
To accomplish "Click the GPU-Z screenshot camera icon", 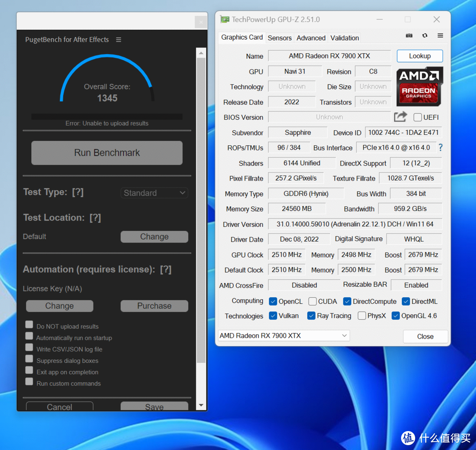I will pyautogui.click(x=409, y=36).
